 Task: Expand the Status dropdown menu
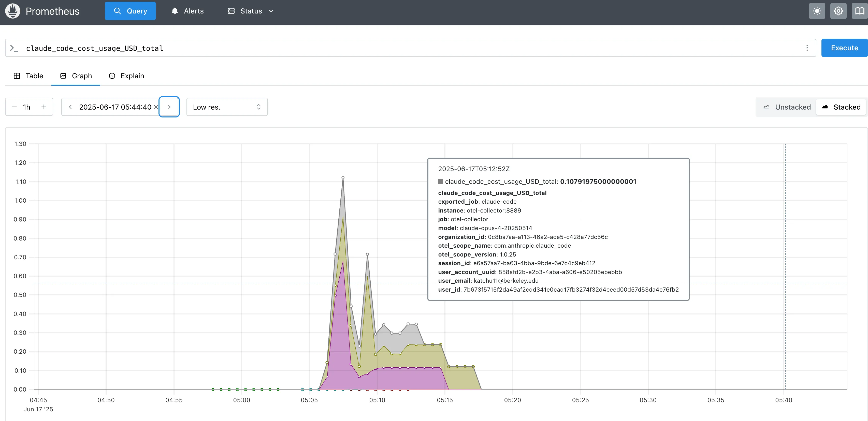(x=251, y=11)
